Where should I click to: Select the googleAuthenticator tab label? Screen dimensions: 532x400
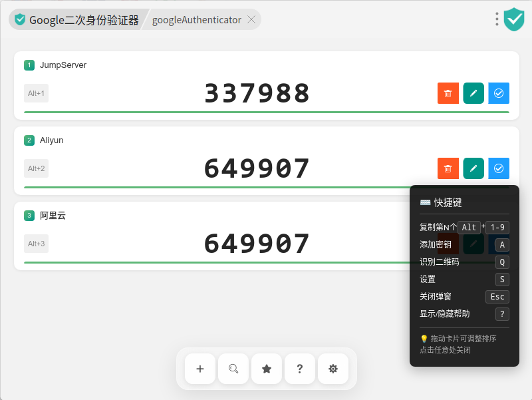(x=196, y=20)
